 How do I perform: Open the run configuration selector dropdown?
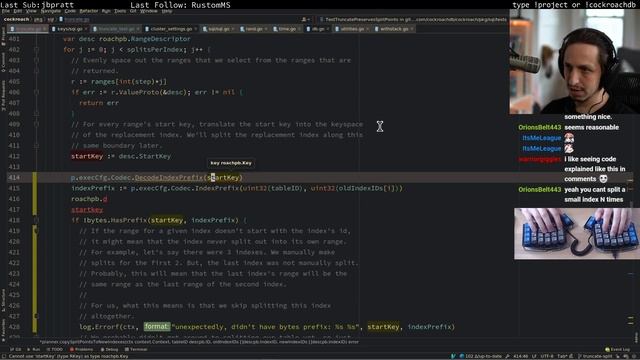pos(413,19)
